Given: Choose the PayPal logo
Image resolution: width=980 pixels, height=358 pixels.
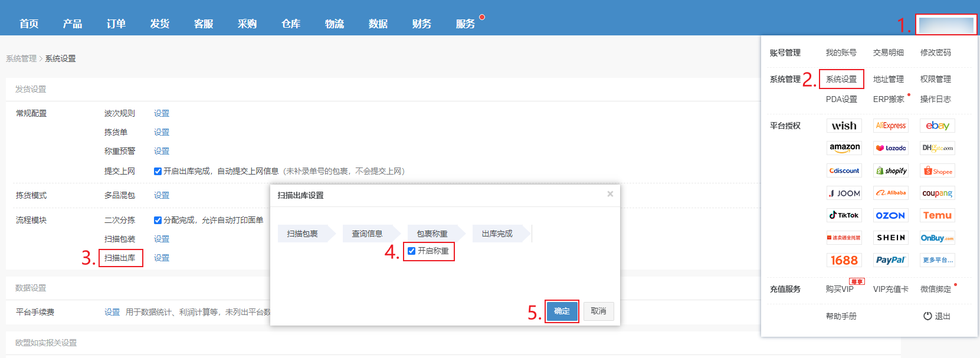Looking at the screenshot, I should (891, 260).
